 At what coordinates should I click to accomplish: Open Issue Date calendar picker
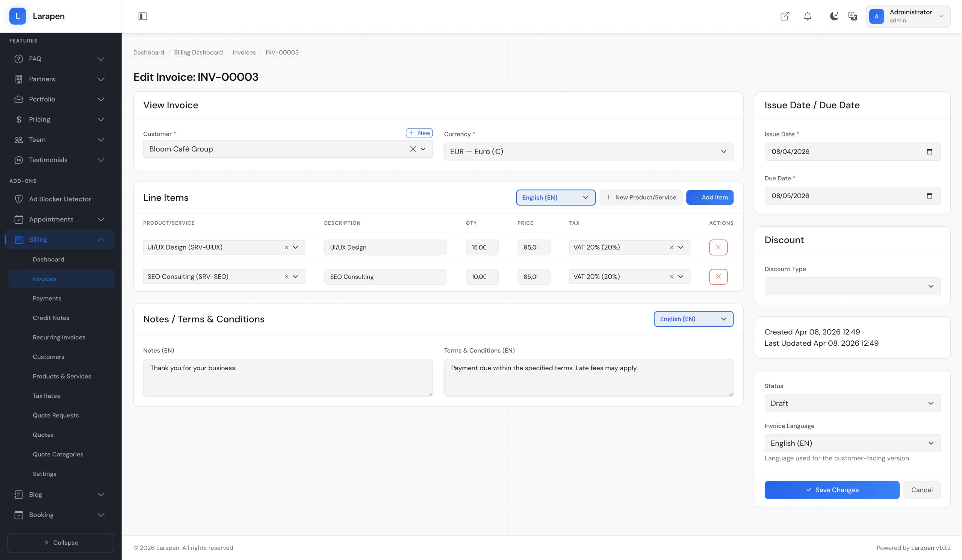tap(929, 151)
